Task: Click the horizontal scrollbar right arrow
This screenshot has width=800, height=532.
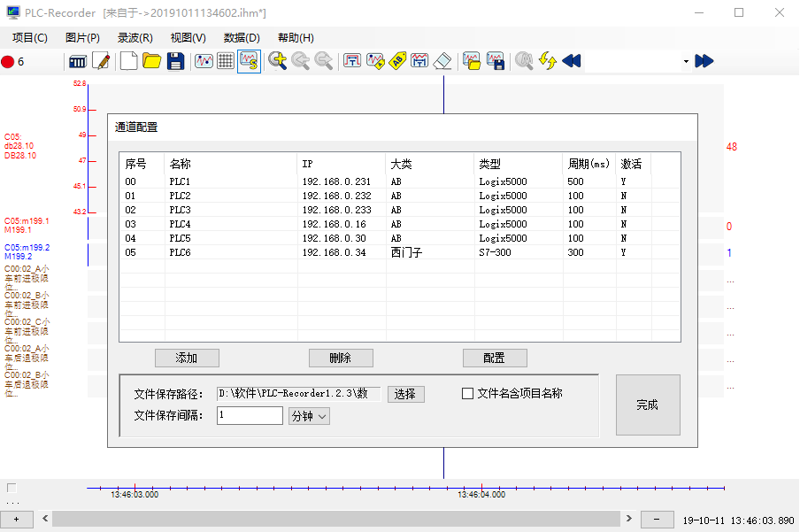Action: coord(629,519)
